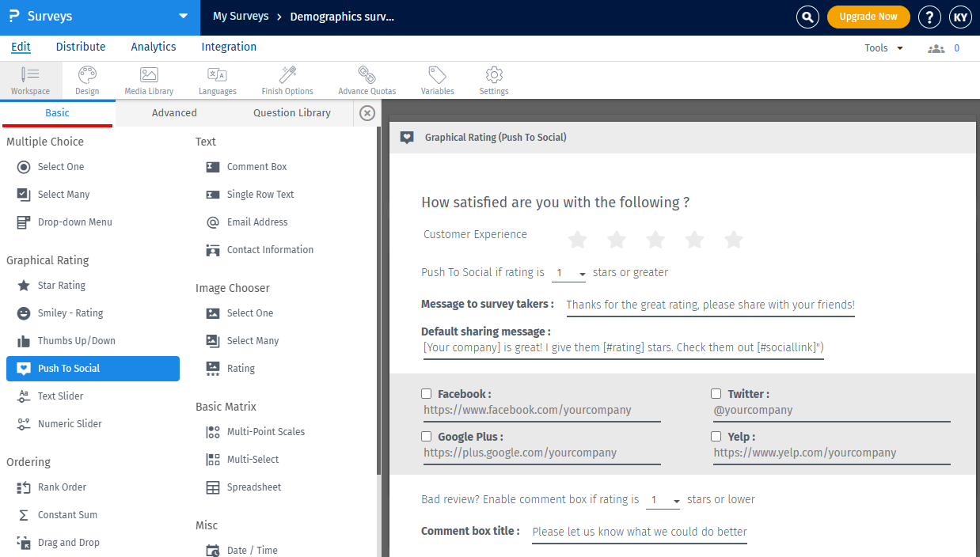Open the Design palette icon
This screenshot has height=557, width=980.
pyautogui.click(x=87, y=81)
